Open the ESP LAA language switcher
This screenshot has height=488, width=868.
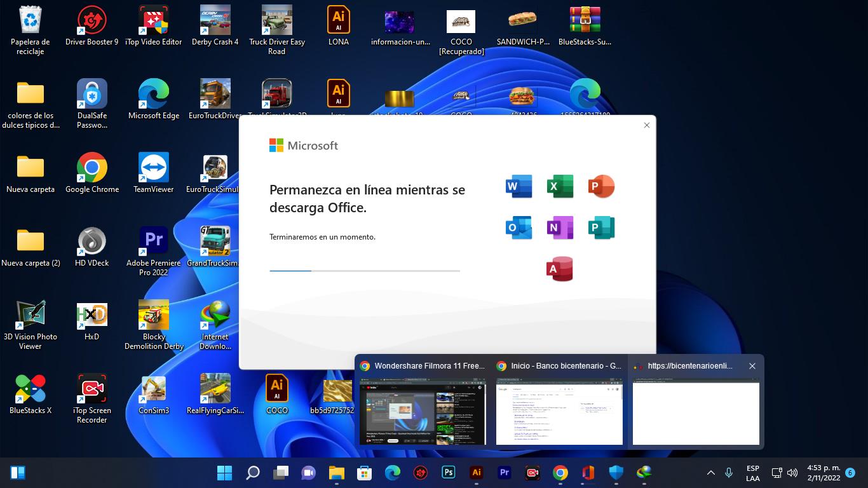click(752, 473)
